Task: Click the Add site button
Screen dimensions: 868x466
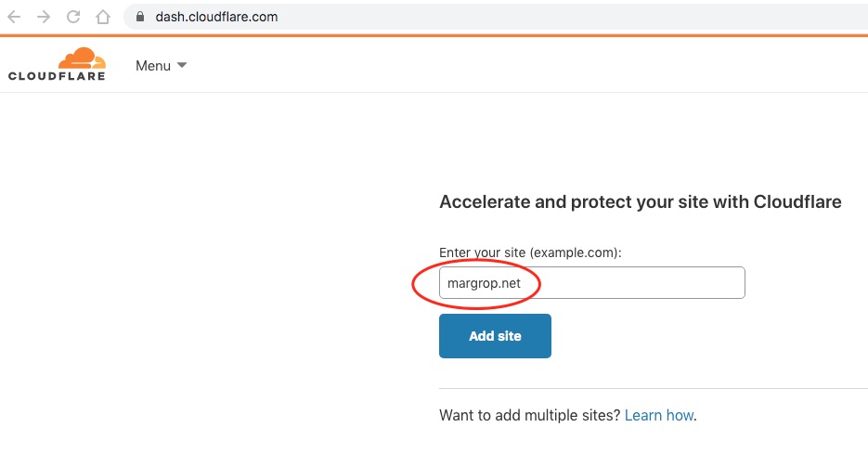Action: coord(495,336)
